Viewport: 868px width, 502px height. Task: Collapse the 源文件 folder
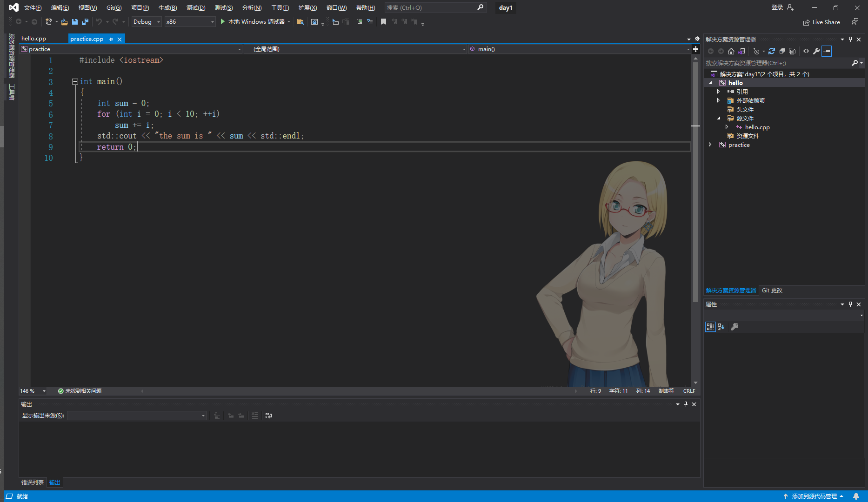click(x=719, y=119)
